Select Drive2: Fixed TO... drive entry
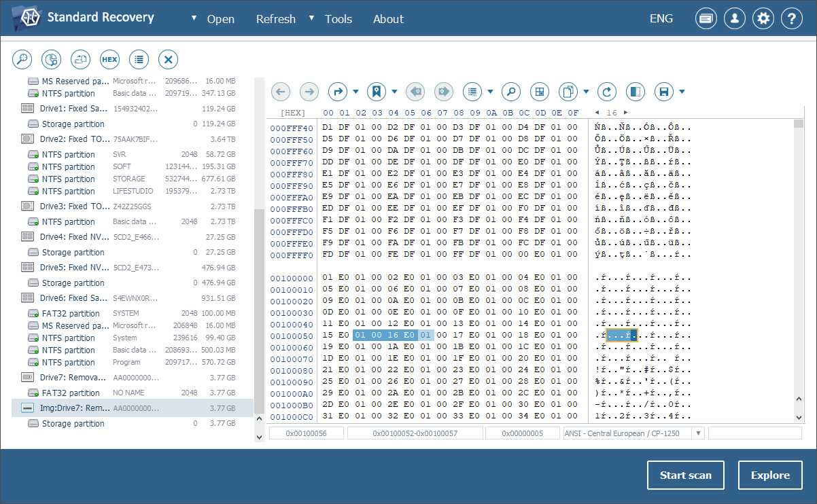 tap(132, 139)
